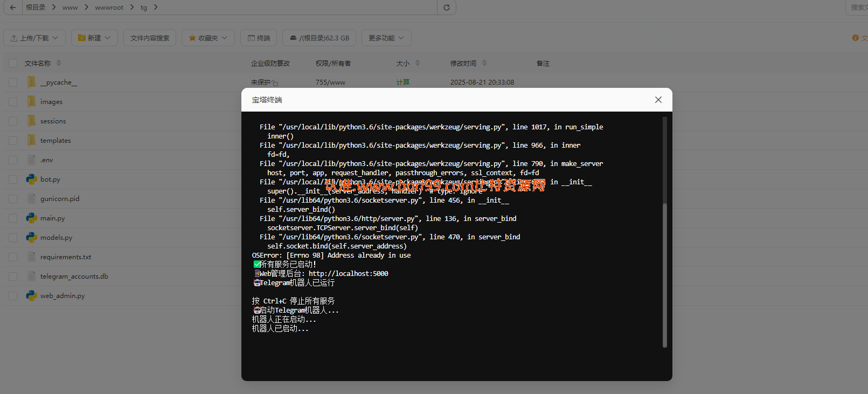Check the .env row checkbox
868x394 pixels.
pos(13,160)
